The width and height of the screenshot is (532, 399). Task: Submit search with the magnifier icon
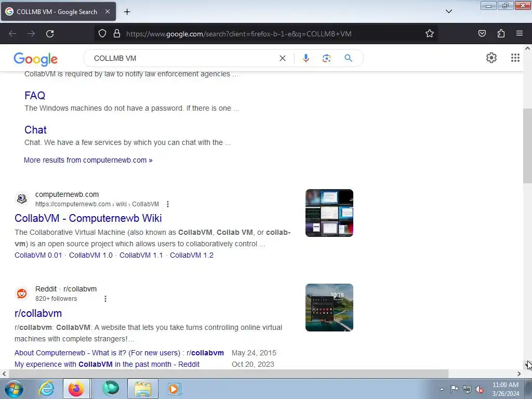click(348, 58)
